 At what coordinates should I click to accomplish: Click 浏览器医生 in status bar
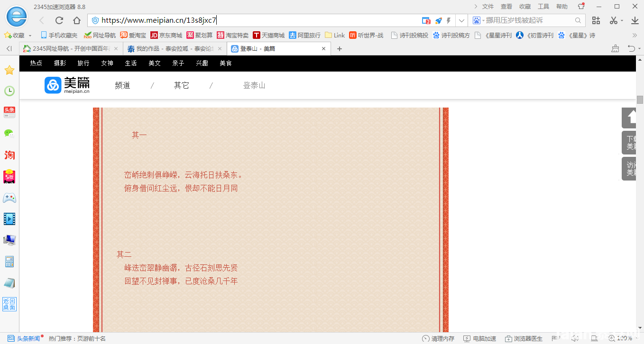[524, 339]
